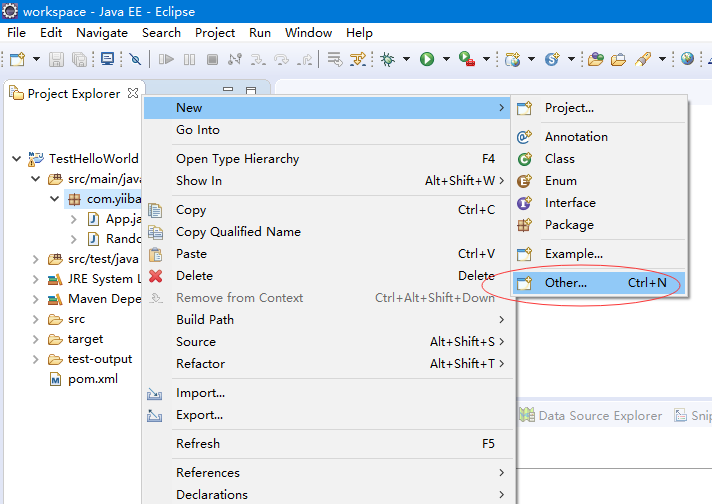Open the Project menu
712x504 pixels.
(x=215, y=33)
